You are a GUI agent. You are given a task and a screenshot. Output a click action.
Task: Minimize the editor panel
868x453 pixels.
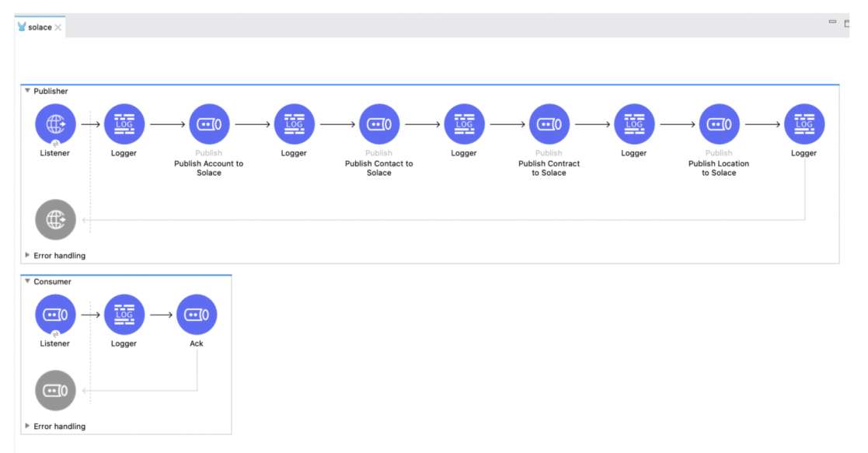[832, 23]
